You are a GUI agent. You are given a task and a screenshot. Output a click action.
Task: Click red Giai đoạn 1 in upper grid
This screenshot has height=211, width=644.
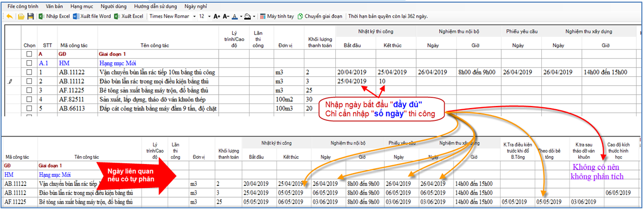[x=113, y=54]
